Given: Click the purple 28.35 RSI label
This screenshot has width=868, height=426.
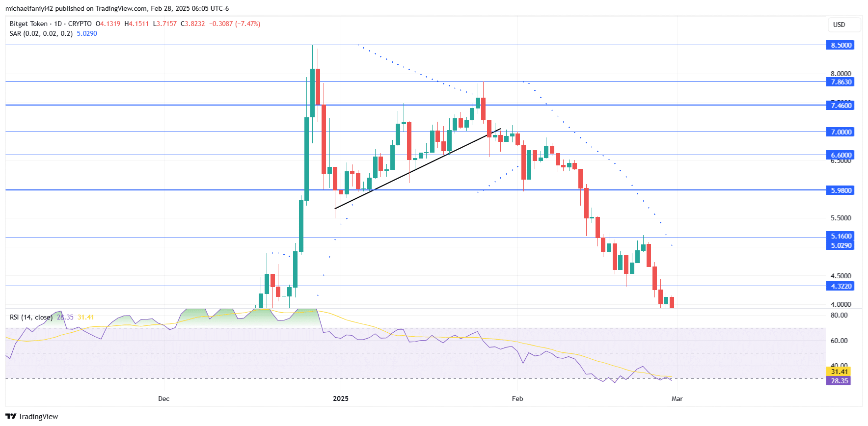Looking at the screenshot, I should click(x=840, y=381).
